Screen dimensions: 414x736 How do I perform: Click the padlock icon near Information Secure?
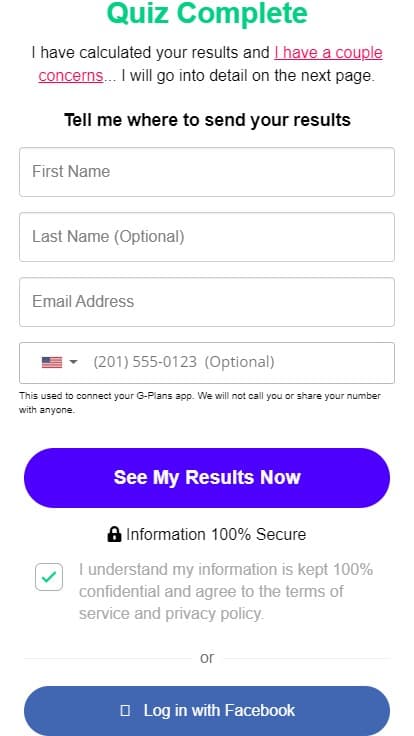click(114, 534)
